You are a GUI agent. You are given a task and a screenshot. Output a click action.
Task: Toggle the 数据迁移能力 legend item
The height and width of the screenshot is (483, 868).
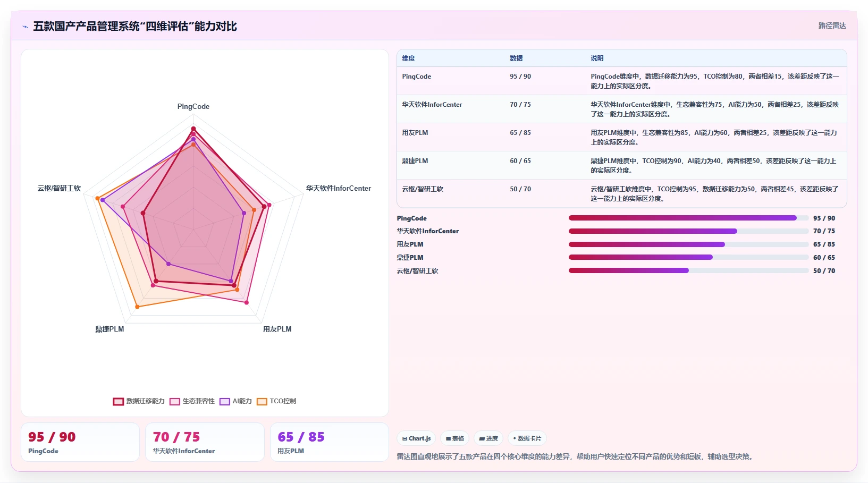click(139, 401)
